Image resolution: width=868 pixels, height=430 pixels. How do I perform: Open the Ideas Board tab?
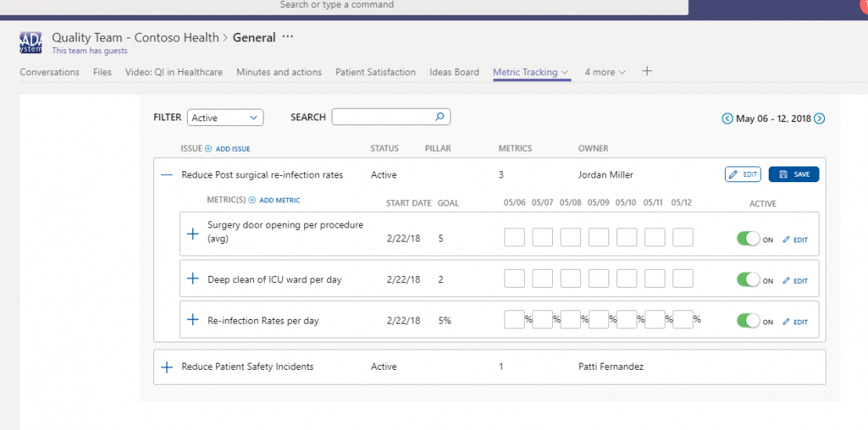pyautogui.click(x=454, y=72)
